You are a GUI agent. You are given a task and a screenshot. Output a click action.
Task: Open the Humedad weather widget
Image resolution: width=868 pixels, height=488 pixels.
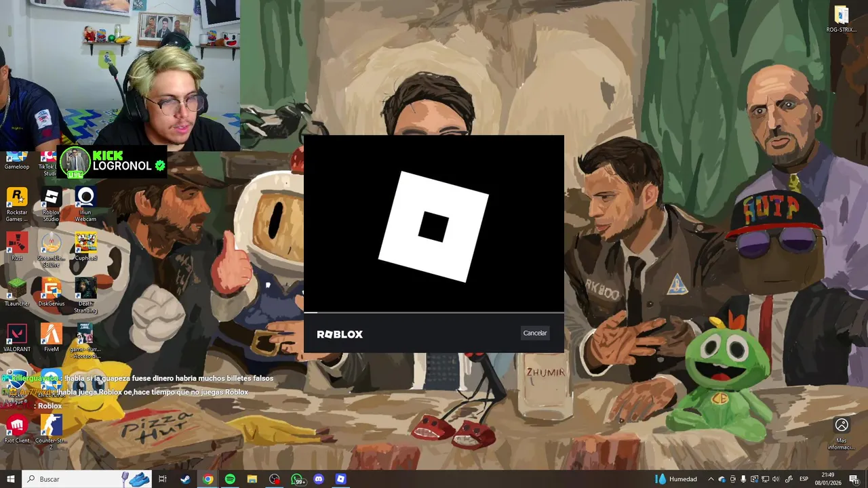pyautogui.click(x=676, y=479)
